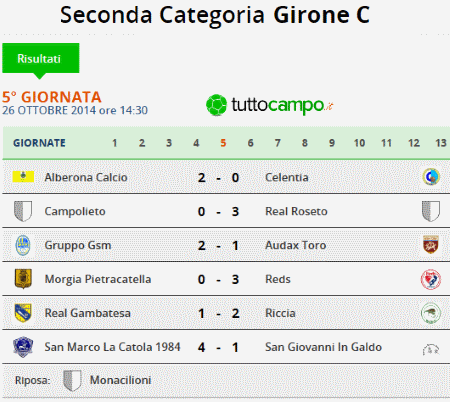450x402 pixels.
Task: Select giornata 1 in the list
Action: 115,143
